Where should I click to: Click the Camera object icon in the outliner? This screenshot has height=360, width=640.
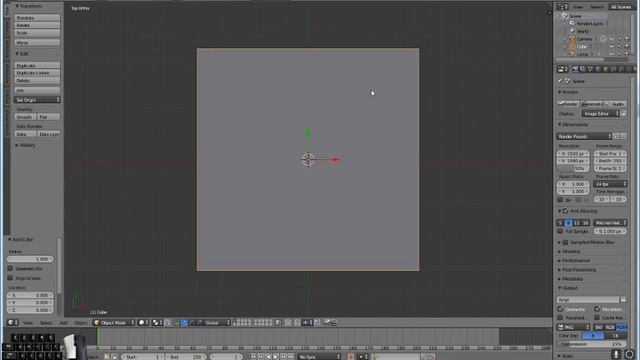[x=572, y=39]
